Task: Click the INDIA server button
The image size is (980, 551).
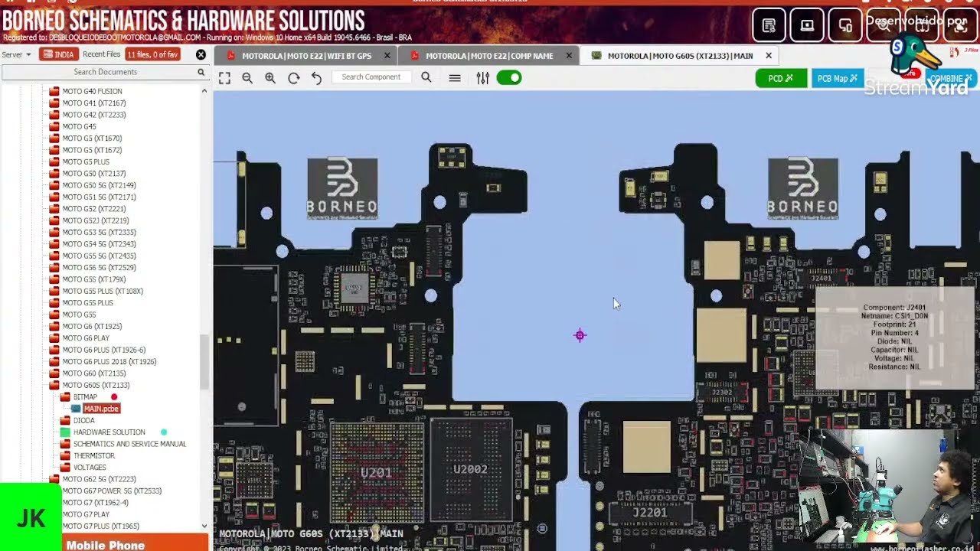Action: [x=58, y=54]
